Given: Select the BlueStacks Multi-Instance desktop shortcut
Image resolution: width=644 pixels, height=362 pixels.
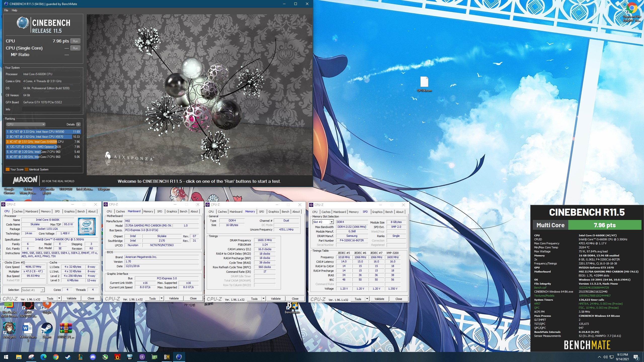Looking at the screenshot, I should click(9, 310).
